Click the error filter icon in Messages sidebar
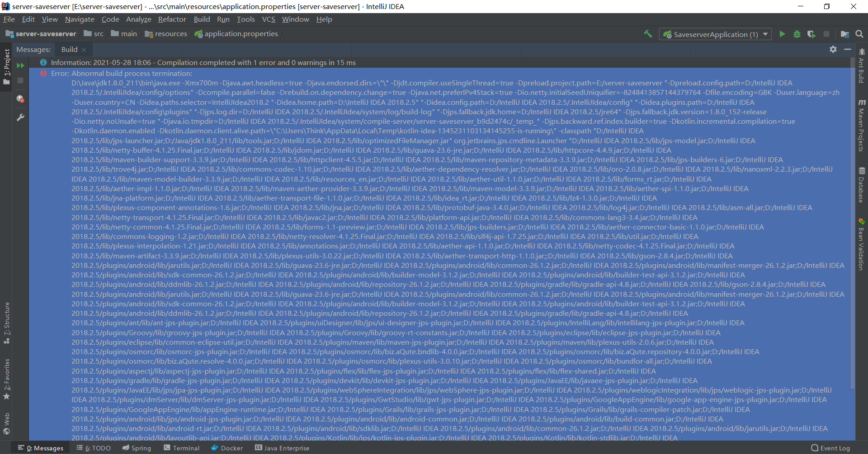Viewport: 868px width, 454px height. click(20, 99)
